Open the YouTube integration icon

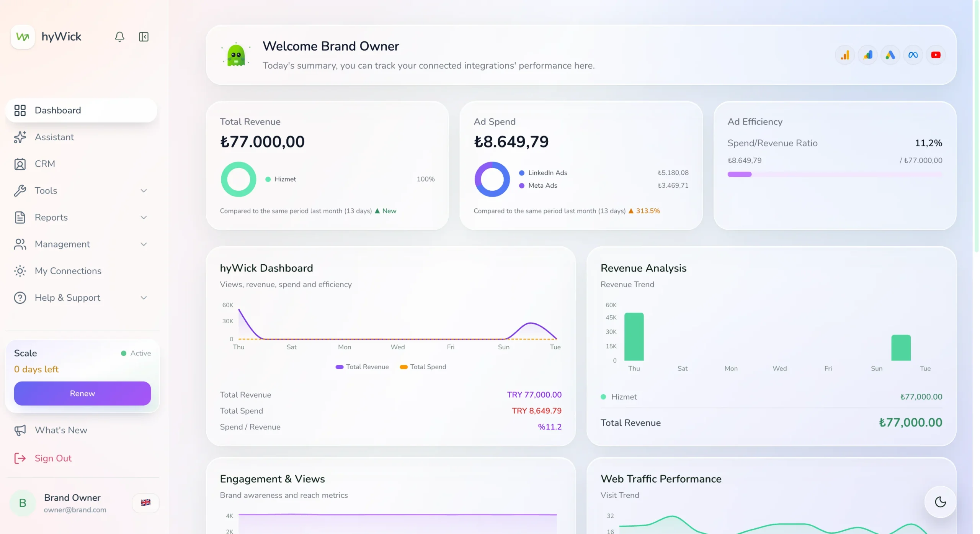[936, 55]
